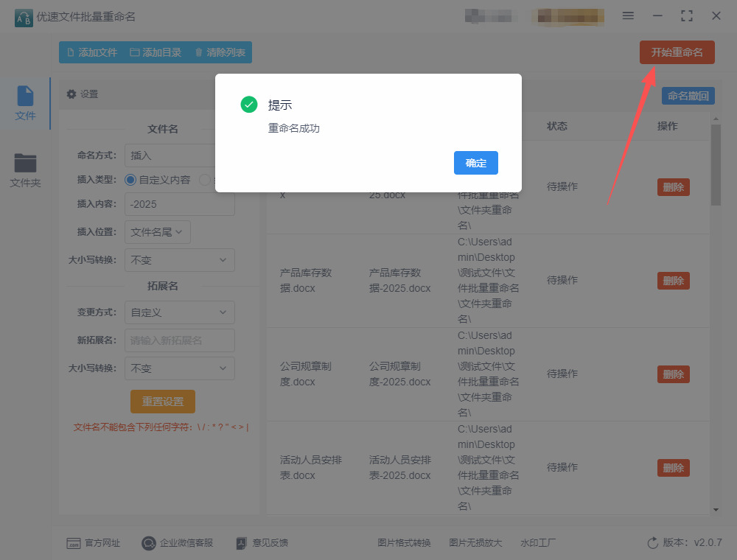This screenshot has height=560, width=737.
Task: Open 图片无损放大 link
Action: (475, 542)
